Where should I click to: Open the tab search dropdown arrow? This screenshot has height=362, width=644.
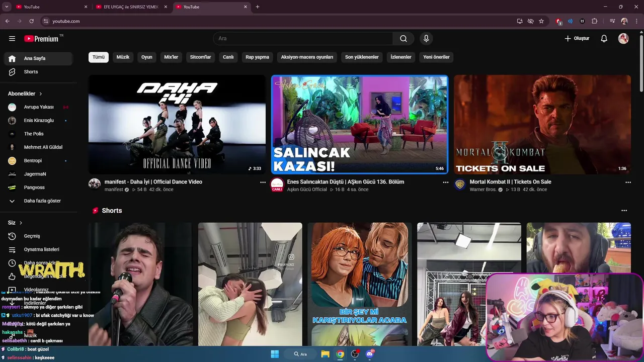click(x=7, y=7)
